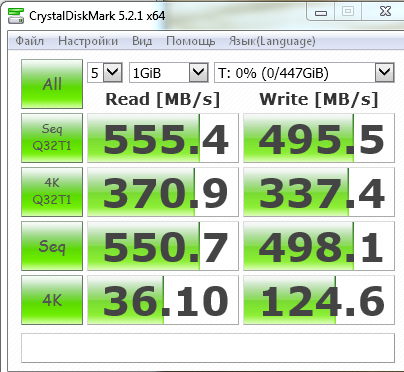Run the 4K benchmark test

tap(52, 300)
